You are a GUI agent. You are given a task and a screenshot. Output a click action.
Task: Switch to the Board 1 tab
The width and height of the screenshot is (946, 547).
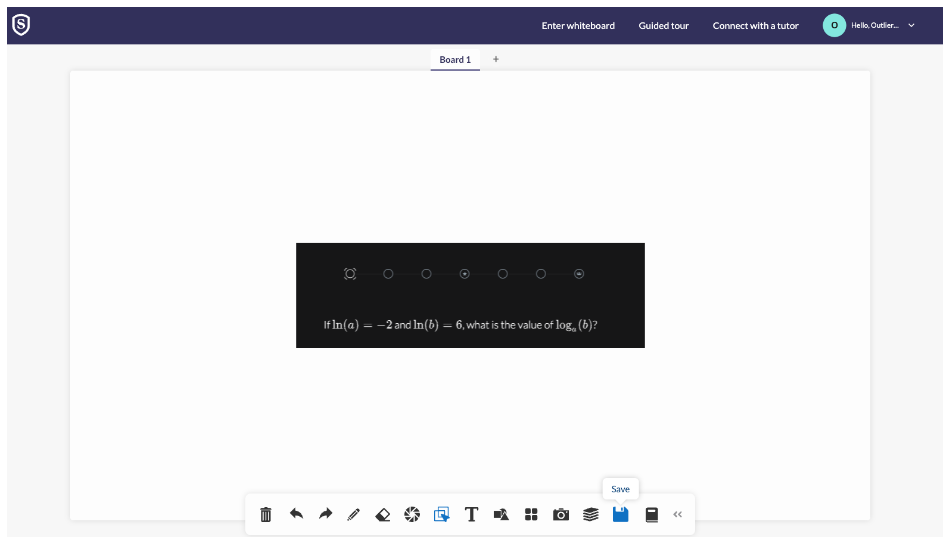pyautogui.click(x=455, y=60)
